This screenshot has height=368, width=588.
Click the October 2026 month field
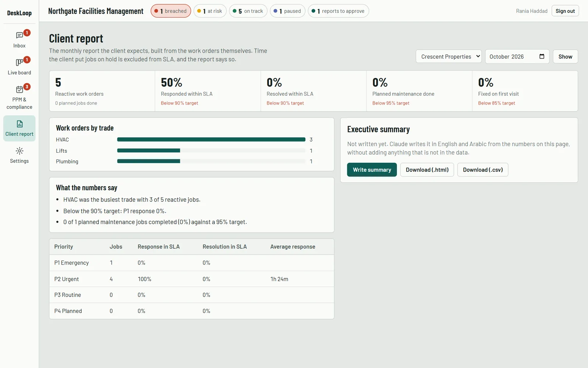point(517,56)
